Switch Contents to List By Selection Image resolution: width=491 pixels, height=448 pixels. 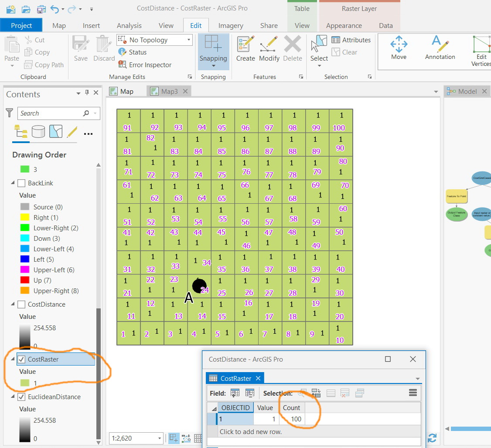[x=56, y=131]
